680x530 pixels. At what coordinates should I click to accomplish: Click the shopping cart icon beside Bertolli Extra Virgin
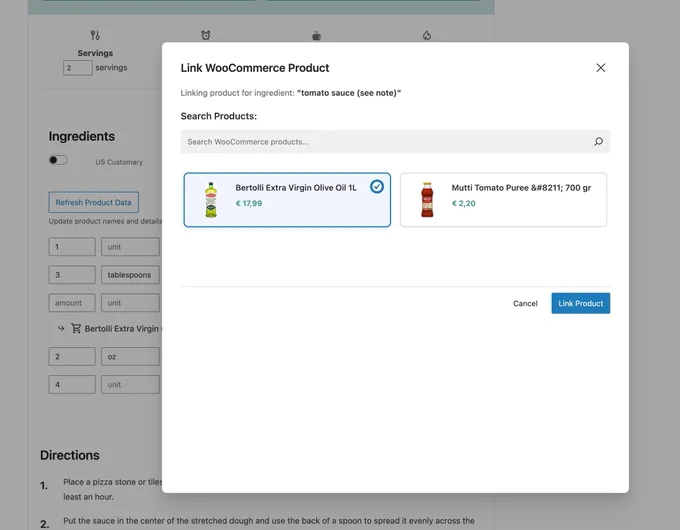76,328
